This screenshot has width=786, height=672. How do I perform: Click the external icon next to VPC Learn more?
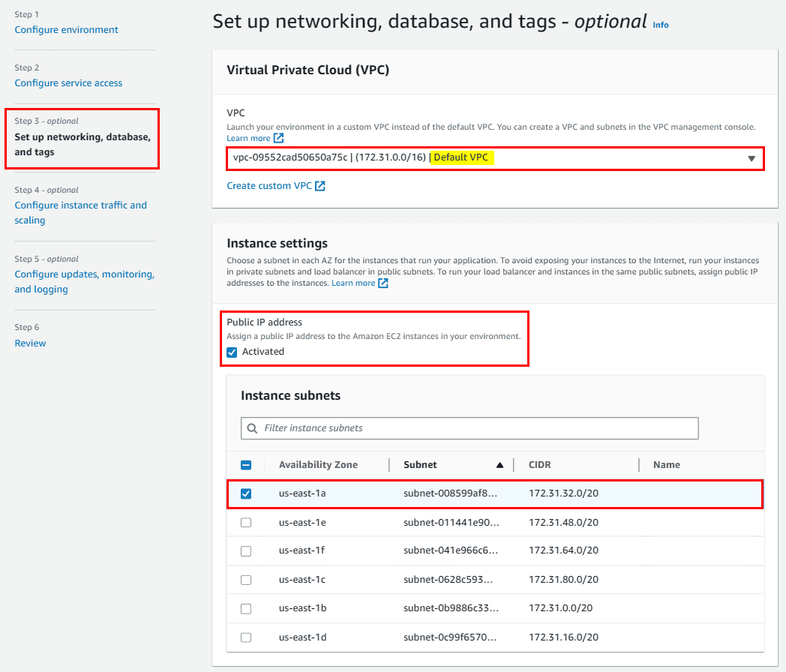point(279,139)
